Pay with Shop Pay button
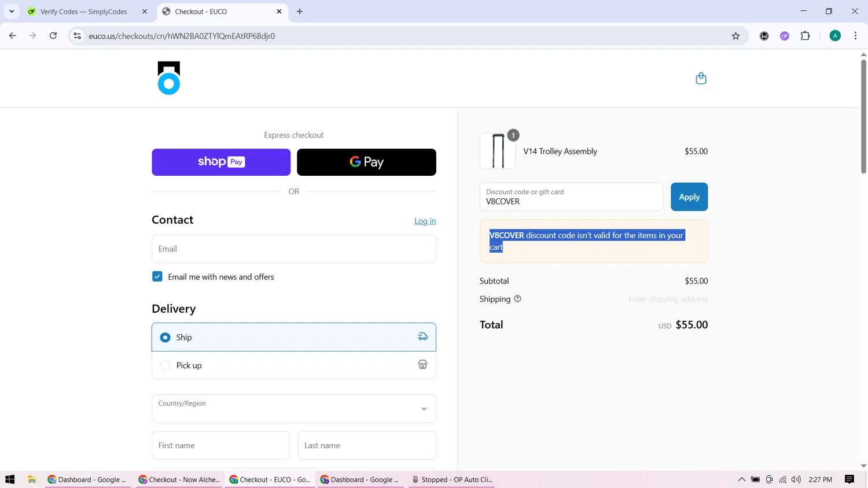The height and width of the screenshot is (488, 868). pos(221,162)
